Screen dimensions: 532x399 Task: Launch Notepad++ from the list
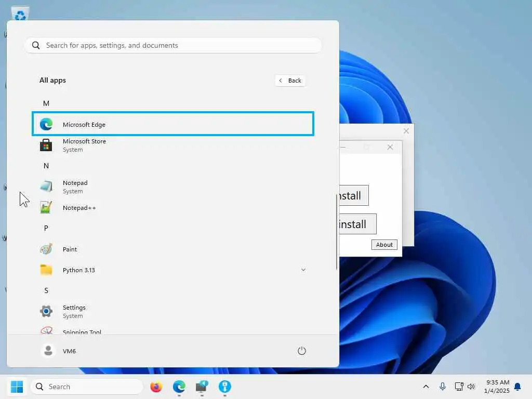[173, 208]
